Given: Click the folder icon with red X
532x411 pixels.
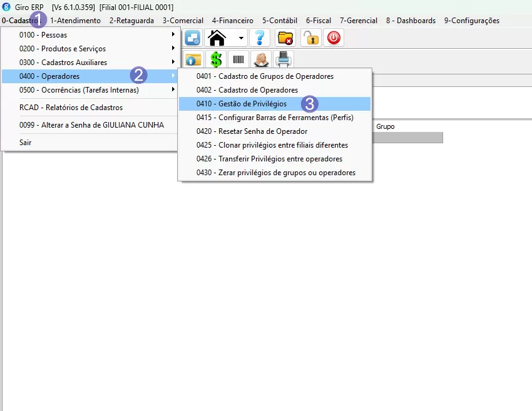Looking at the screenshot, I should pyautogui.click(x=286, y=38).
